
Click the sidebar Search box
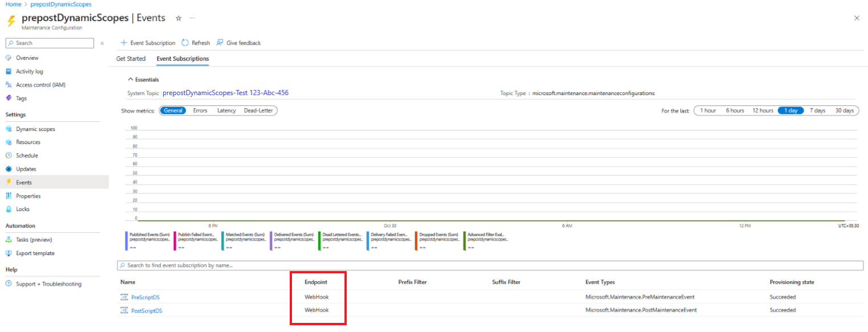point(50,43)
